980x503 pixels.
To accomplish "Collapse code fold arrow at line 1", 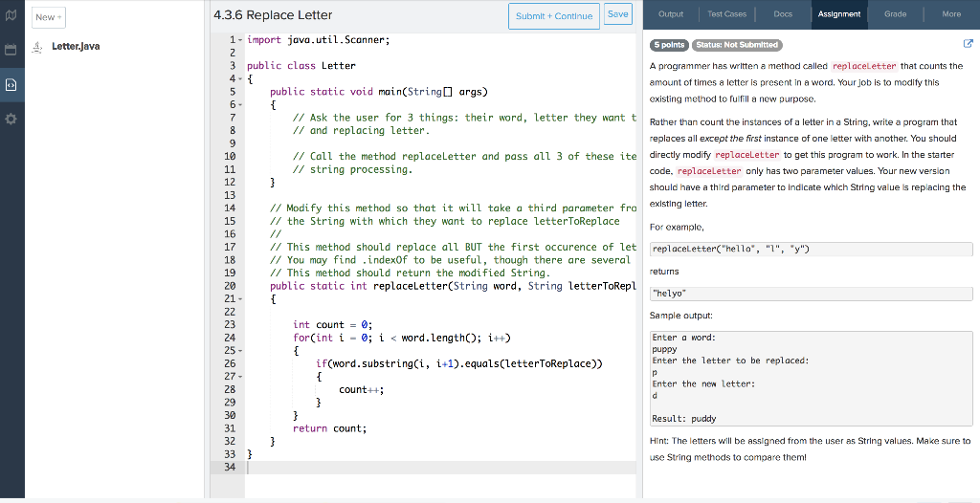I will [239, 40].
